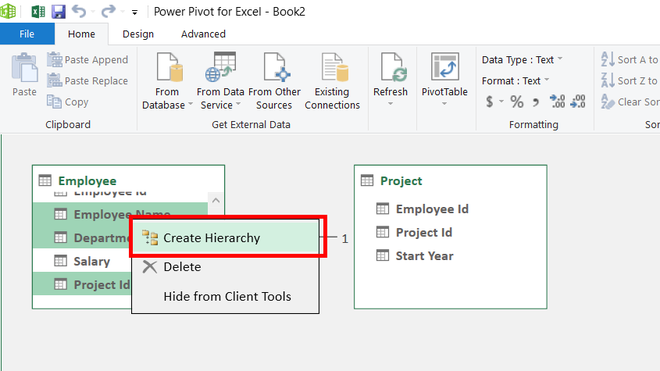This screenshot has height=371, width=660.
Task: Click the Redo arrow icon
Action: 108,11
